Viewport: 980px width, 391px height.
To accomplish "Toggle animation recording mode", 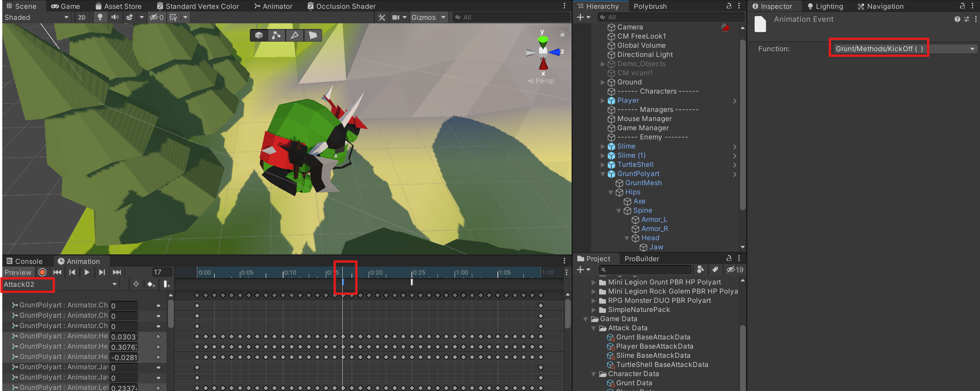I will 42,272.
